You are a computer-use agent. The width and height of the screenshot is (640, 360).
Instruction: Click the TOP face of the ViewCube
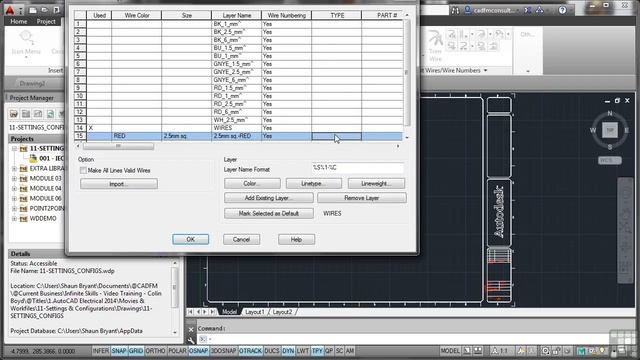(610, 130)
